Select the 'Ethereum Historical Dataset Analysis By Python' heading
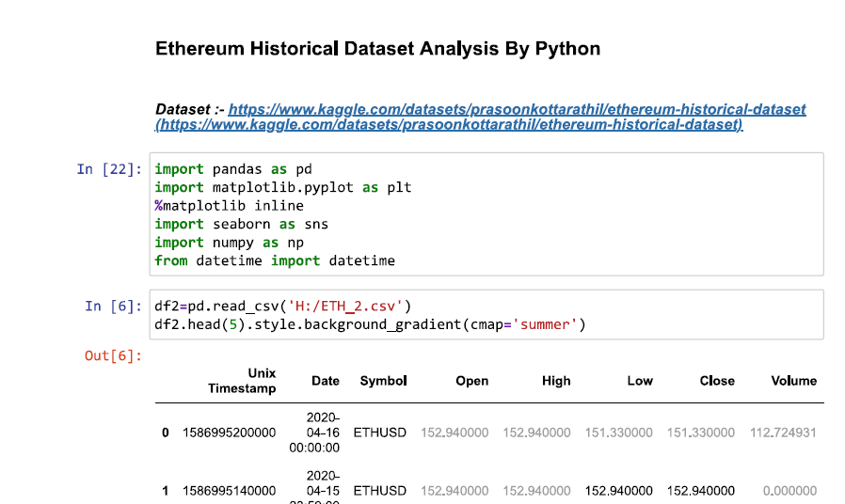 point(377,49)
